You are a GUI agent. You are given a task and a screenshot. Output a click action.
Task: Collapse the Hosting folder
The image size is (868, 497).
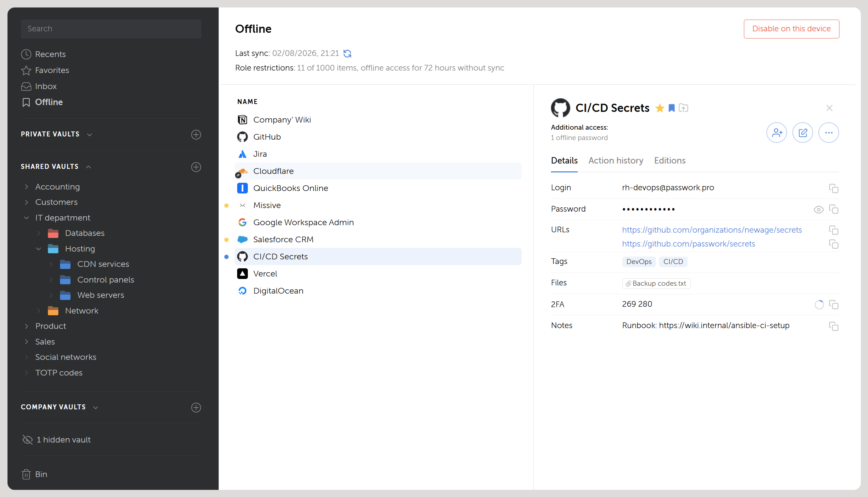[39, 249]
